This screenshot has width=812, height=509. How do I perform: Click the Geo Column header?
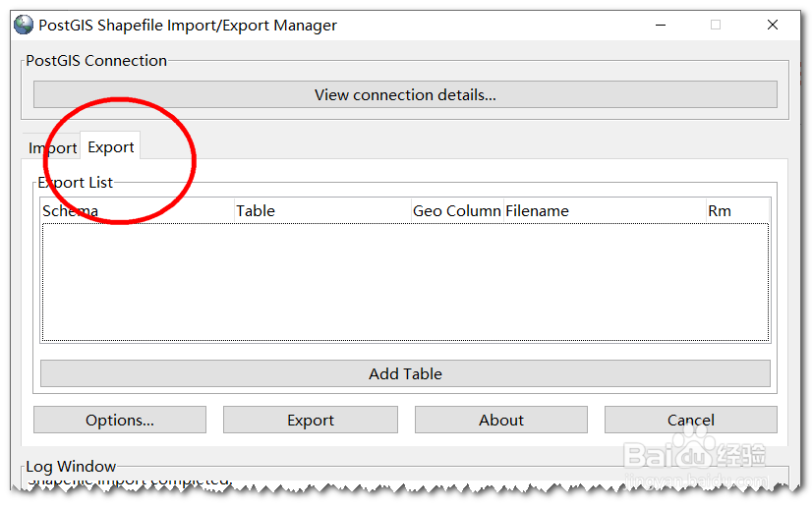pos(456,210)
